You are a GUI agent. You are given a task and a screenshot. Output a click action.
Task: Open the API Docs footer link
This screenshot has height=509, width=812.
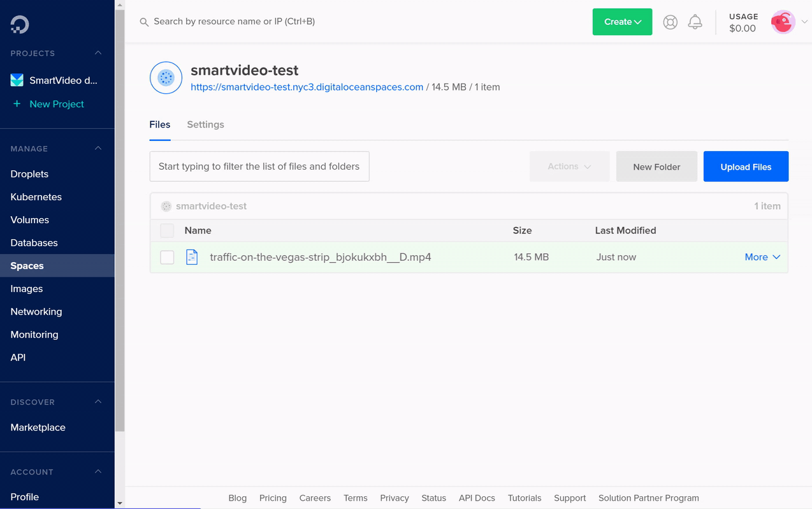pyautogui.click(x=477, y=498)
